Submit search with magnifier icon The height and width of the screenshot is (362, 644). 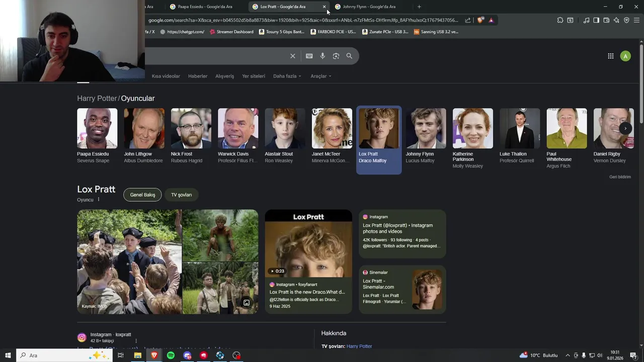[349, 56]
